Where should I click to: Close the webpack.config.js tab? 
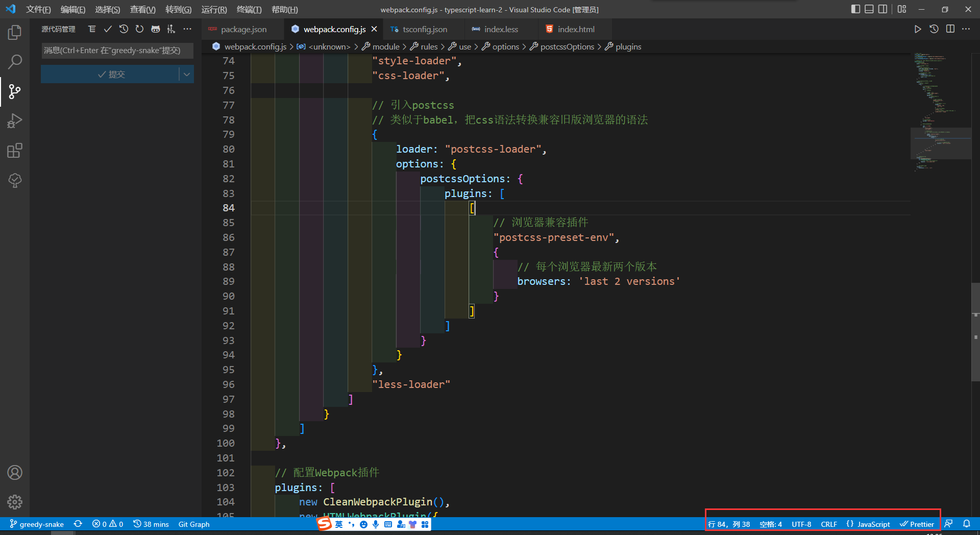coord(374,29)
